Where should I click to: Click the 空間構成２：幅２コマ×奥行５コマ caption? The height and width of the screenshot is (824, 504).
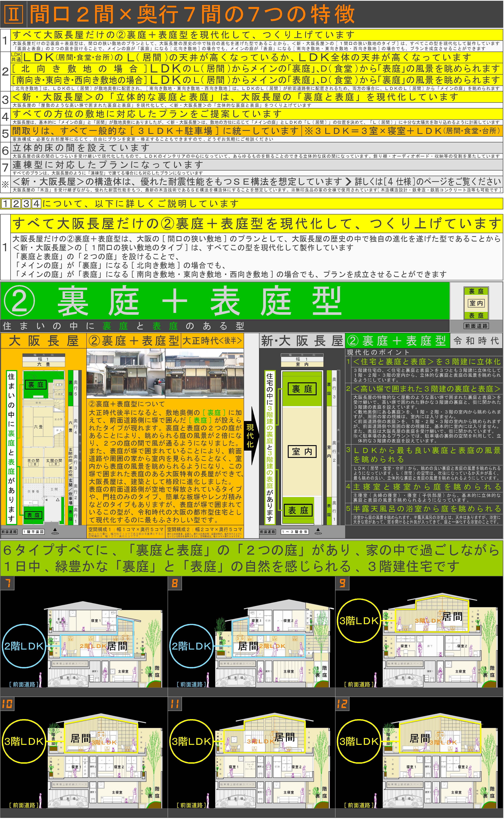(205, 529)
